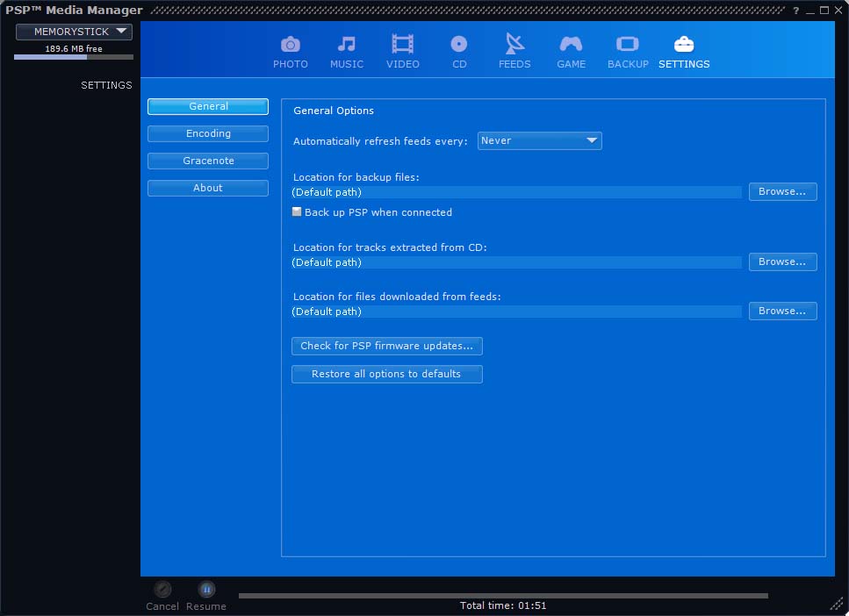The width and height of the screenshot is (849, 616).
Task: Open the About settings tab
Action: tap(208, 188)
